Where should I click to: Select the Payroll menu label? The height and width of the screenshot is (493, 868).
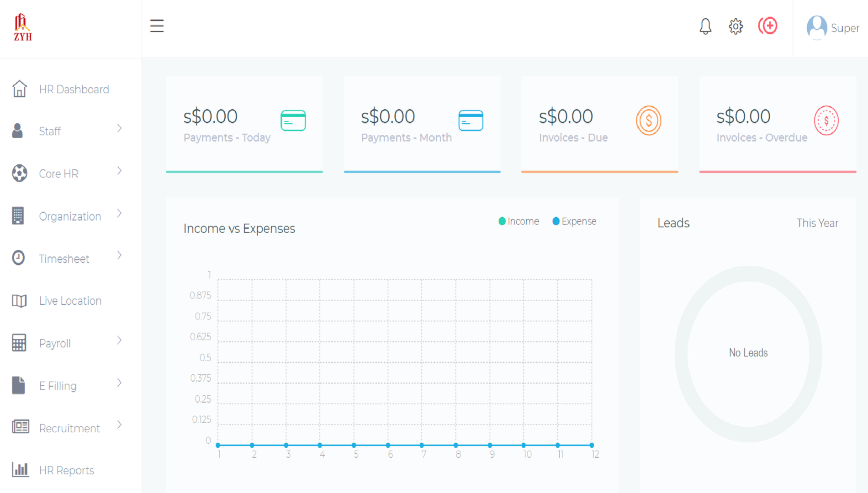pos(55,343)
